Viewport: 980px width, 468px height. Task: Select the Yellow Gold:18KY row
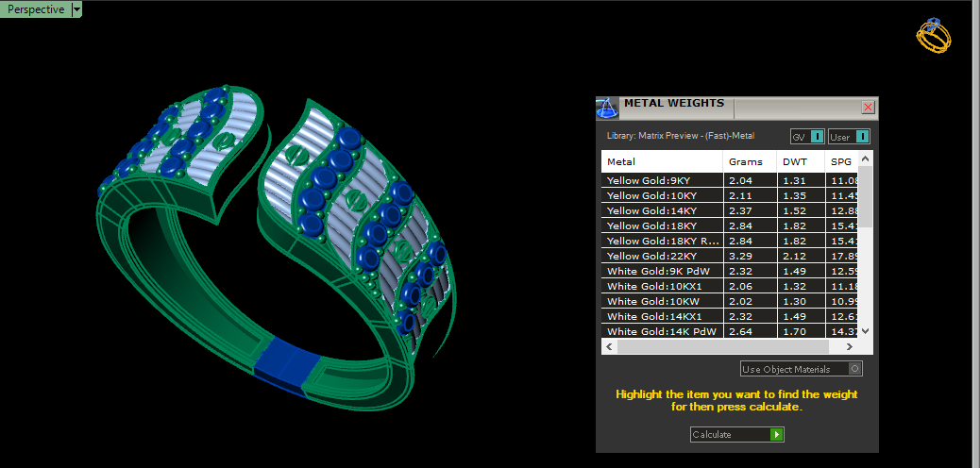coord(661,226)
